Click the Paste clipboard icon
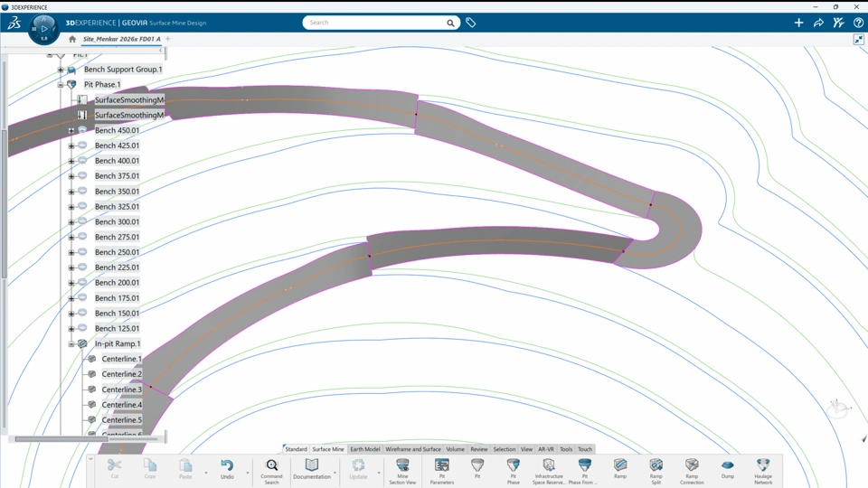This screenshot has width=868, height=488. click(x=185, y=465)
